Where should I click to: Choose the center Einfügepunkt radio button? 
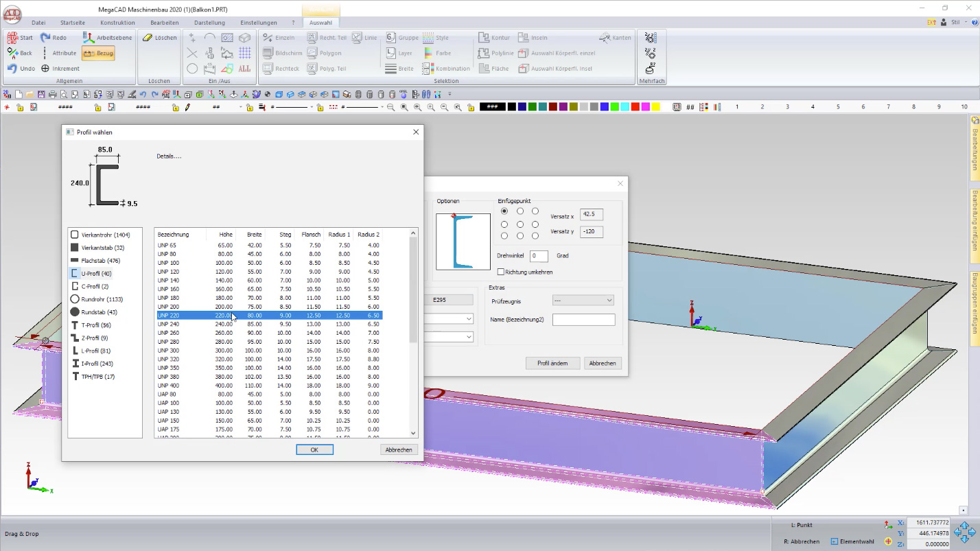(x=520, y=224)
